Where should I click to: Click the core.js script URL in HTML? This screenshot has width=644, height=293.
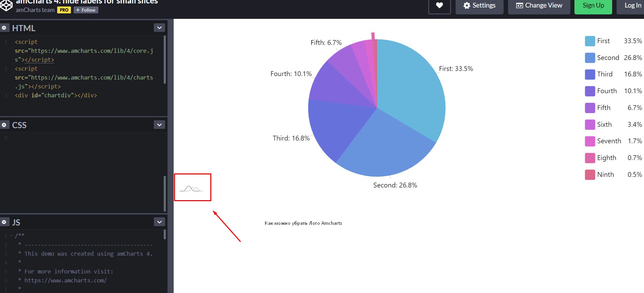pyautogui.click(x=84, y=55)
